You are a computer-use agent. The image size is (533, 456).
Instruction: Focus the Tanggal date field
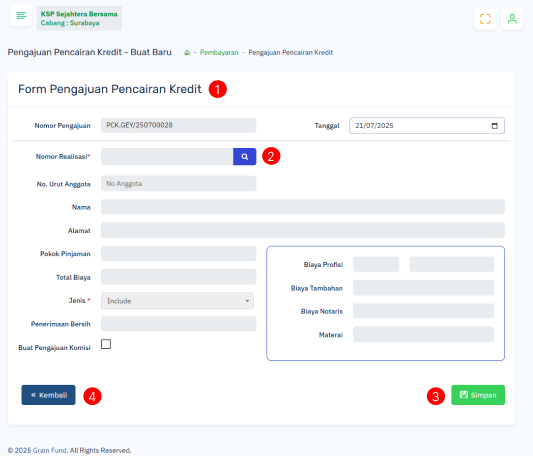coord(427,125)
